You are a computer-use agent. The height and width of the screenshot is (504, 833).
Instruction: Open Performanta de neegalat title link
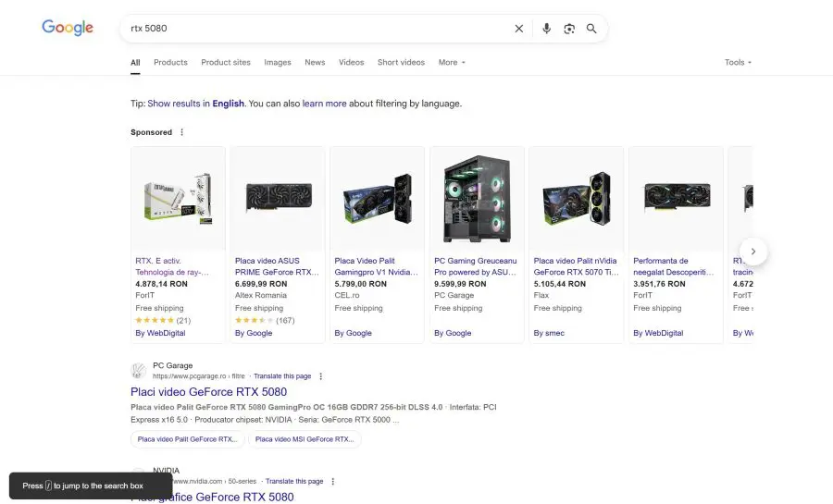(x=673, y=266)
